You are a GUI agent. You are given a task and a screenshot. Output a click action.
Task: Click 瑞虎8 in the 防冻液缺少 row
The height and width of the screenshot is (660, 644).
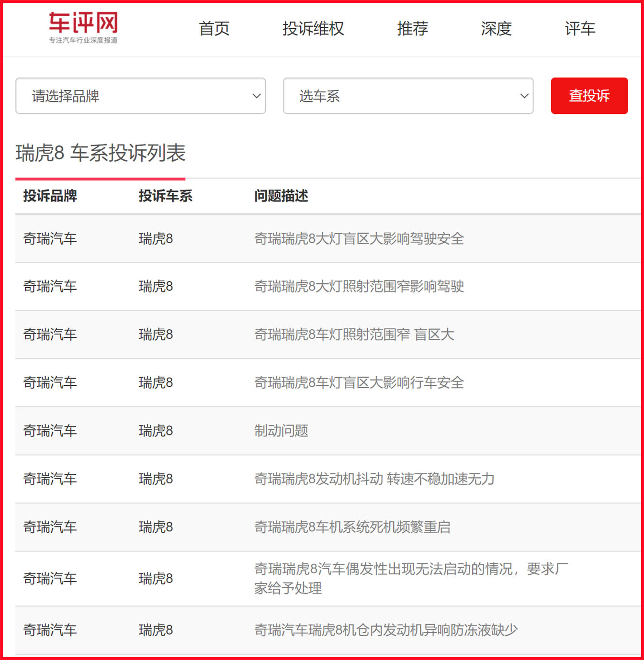[x=156, y=630]
